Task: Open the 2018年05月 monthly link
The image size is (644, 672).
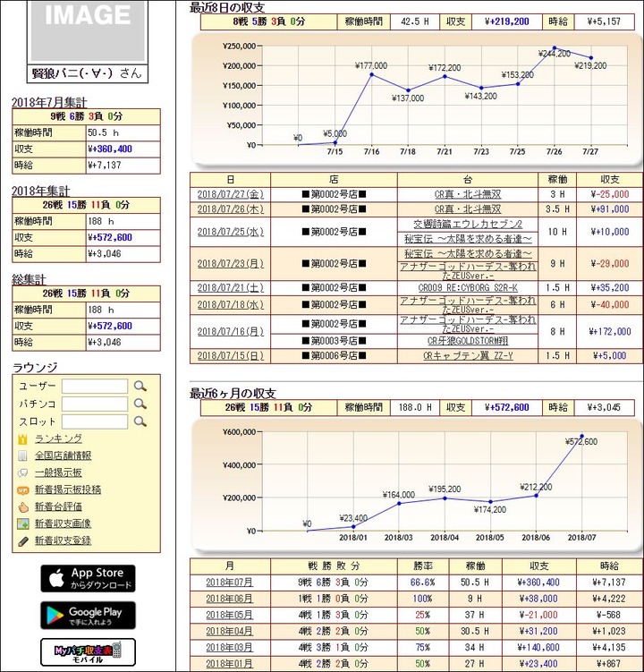Action: click(229, 615)
